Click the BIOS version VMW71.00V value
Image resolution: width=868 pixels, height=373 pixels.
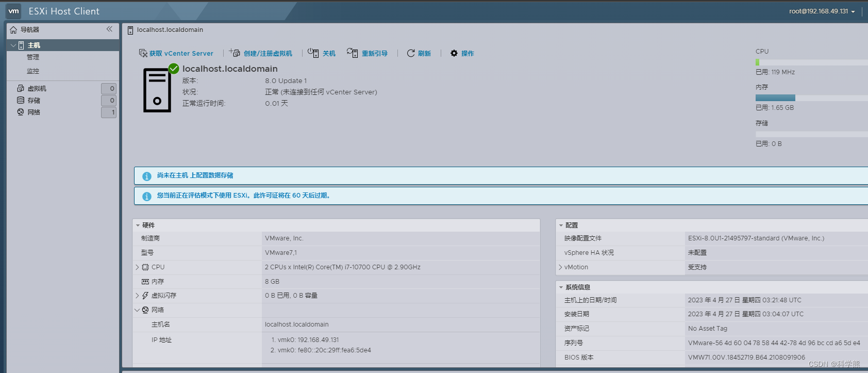pyautogui.click(x=746, y=358)
